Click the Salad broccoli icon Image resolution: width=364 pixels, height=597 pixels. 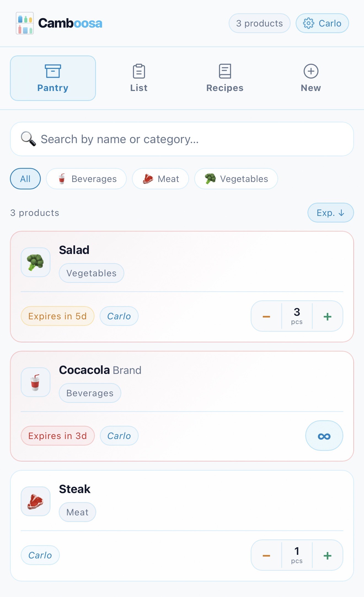[x=35, y=262]
